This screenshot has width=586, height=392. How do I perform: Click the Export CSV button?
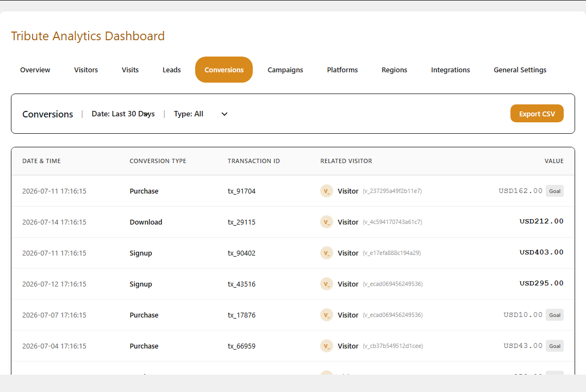(537, 114)
